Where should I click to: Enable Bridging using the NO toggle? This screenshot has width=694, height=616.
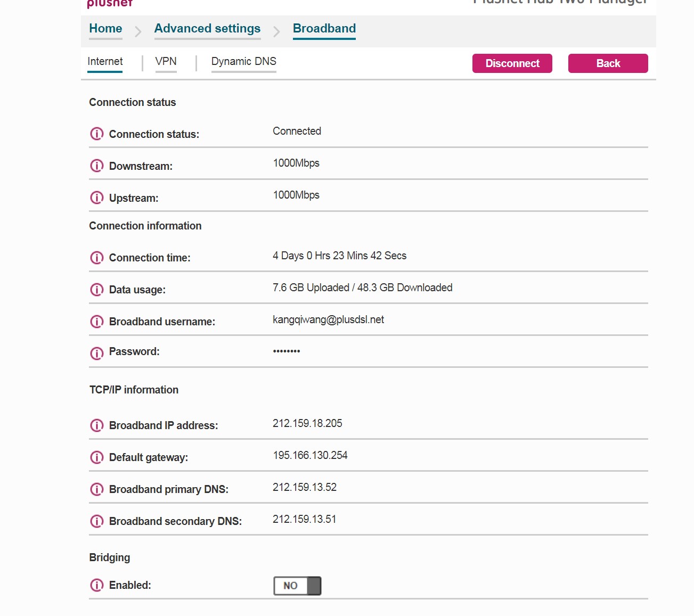[297, 585]
